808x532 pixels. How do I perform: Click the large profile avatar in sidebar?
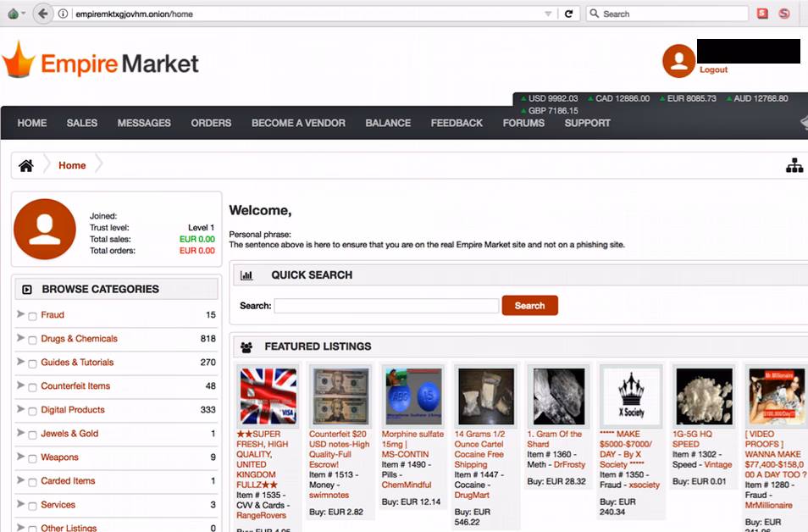[x=45, y=229]
